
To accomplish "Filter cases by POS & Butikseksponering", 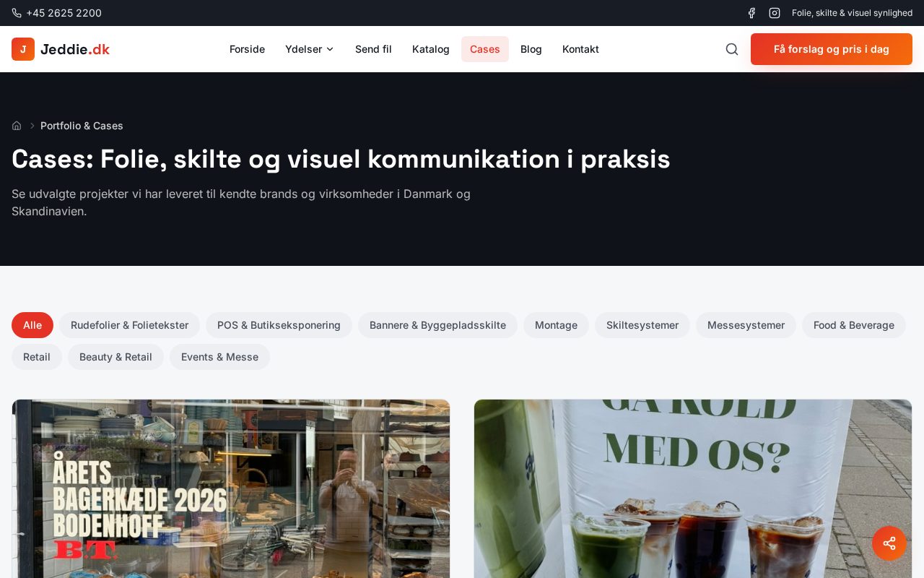I will pyautogui.click(x=279, y=325).
